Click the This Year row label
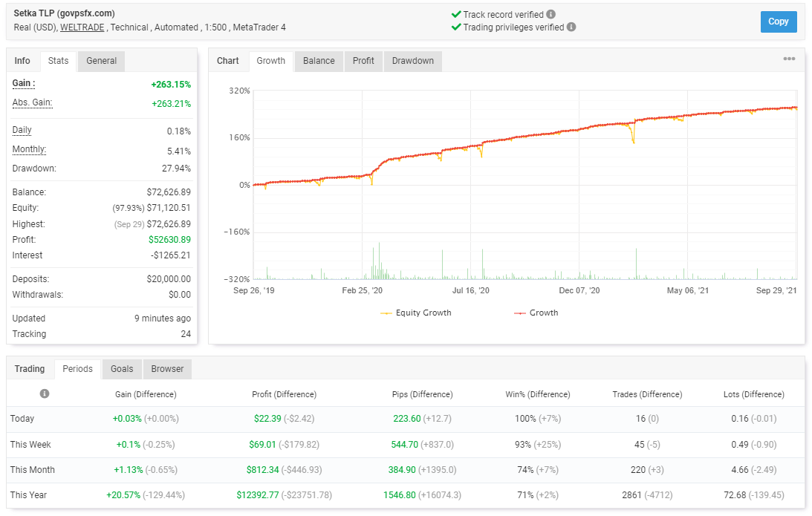The image size is (812, 516). 28,495
